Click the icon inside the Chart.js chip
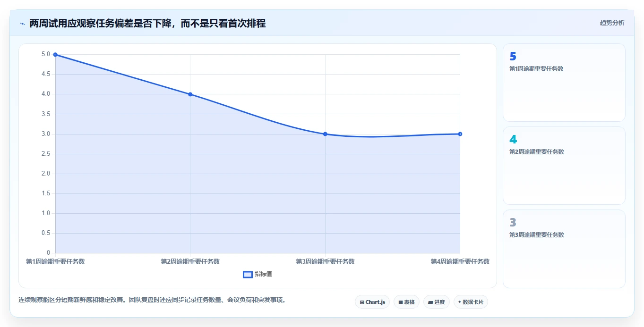 coord(362,302)
